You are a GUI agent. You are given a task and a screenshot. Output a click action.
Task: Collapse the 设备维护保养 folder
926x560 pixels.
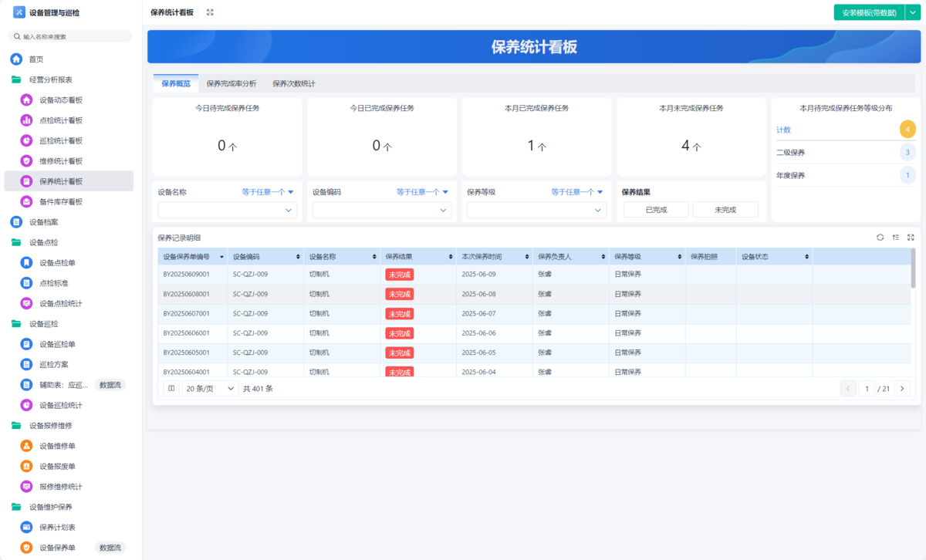(16, 507)
